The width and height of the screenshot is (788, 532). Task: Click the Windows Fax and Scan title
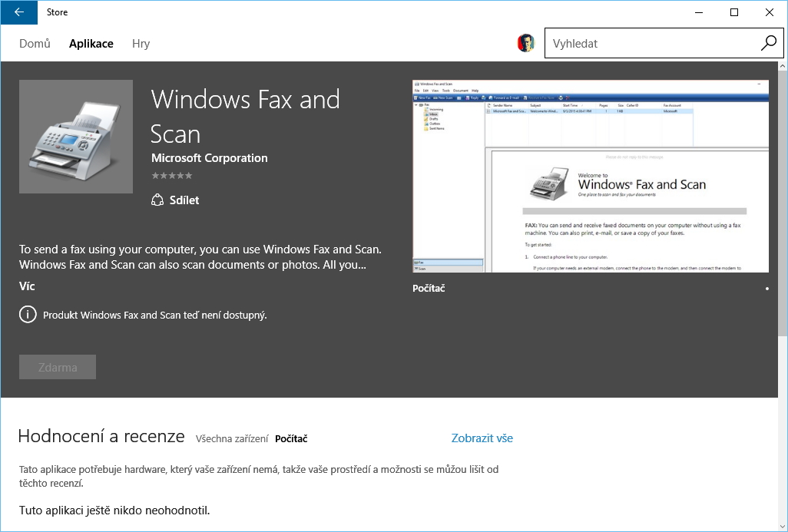245,117
